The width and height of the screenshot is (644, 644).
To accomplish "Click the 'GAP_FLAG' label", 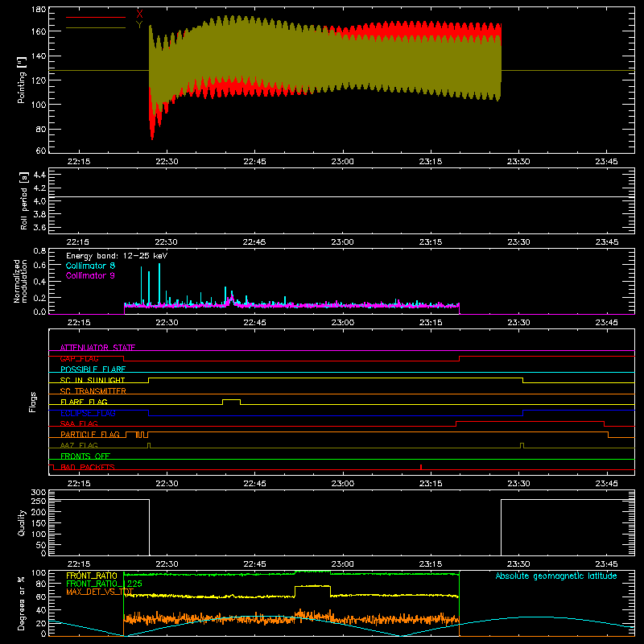I will (79, 358).
